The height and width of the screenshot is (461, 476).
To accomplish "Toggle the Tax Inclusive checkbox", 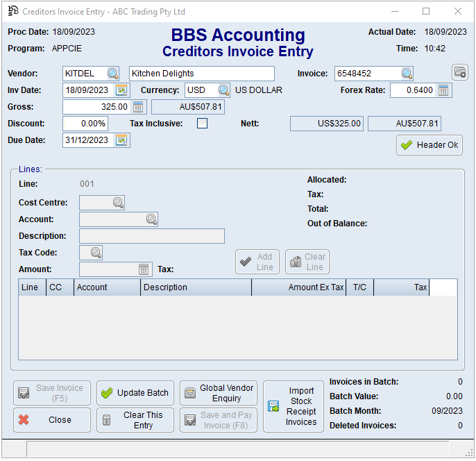I will coord(202,124).
